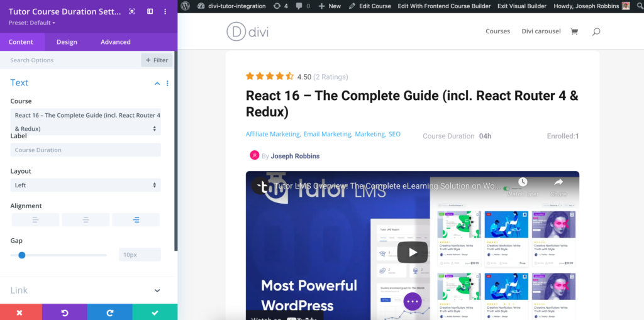This screenshot has height=320, width=644.
Task: Open the Text section three-dot options
Action: tap(167, 84)
